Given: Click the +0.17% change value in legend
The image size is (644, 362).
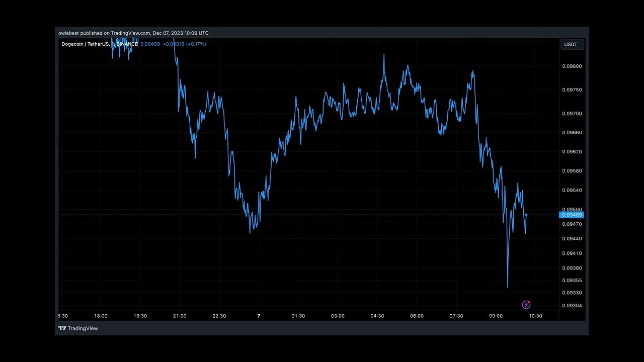Looking at the screenshot, I should pyautogui.click(x=196, y=44).
